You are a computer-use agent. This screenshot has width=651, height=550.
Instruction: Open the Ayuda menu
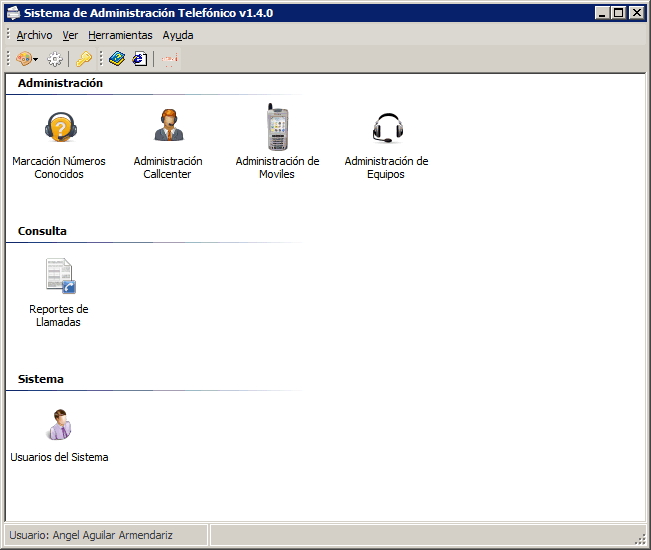(x=178, y=35)
